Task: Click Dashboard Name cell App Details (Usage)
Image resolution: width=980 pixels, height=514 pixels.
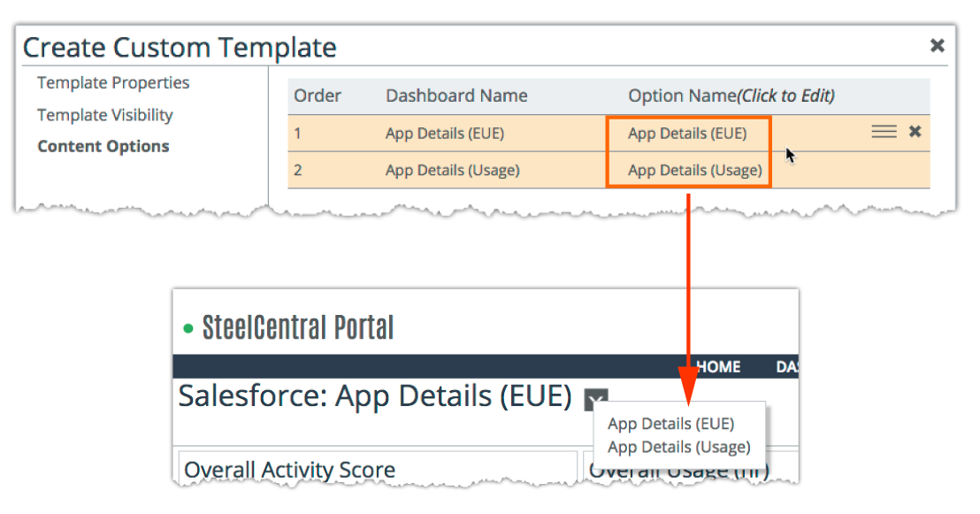Action: (453, 170)
